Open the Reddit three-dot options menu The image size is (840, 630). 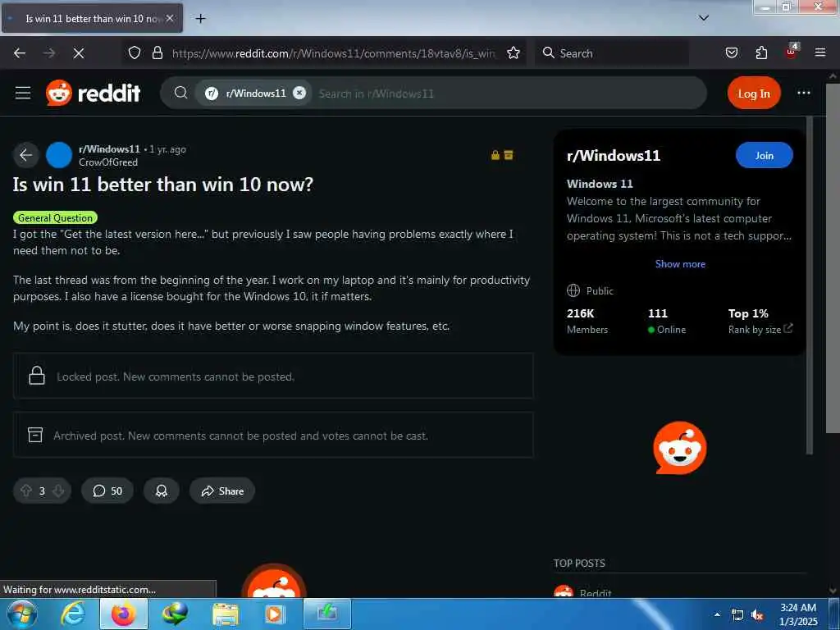coord(804,93)
